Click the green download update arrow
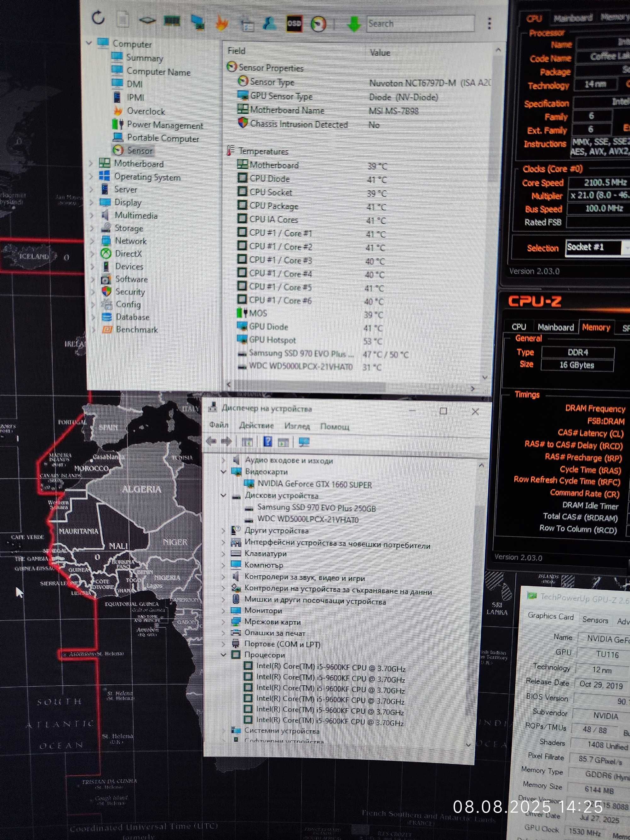The height and width of the screenshot is (840, 630). pos(353,24)
